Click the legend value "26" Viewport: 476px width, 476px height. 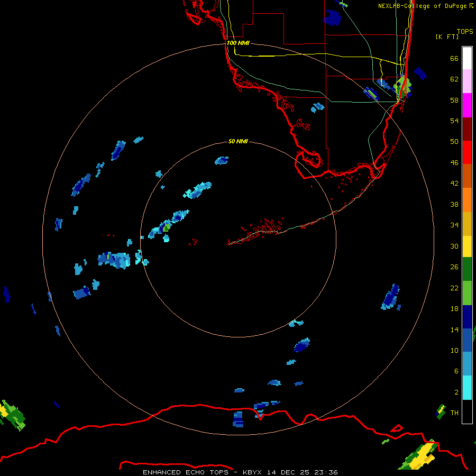454,267
